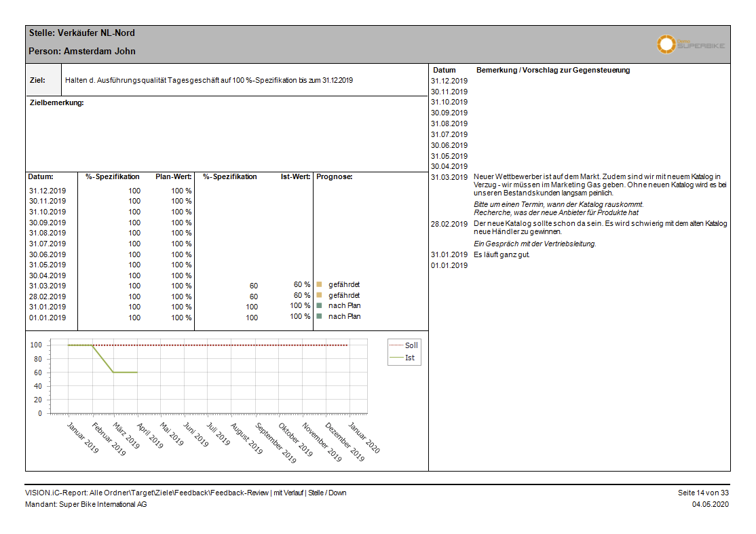Click the heading 'Person: Amsterdam John'
The image size is (756, 534).
click(x=82, y=51)
